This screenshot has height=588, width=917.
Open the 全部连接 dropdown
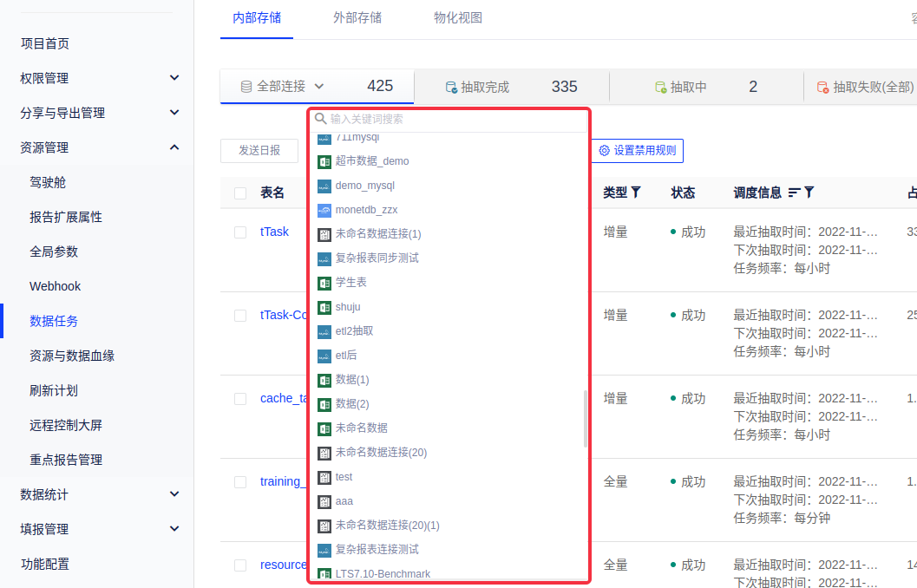pyautogui.click(x=282, y=87)
